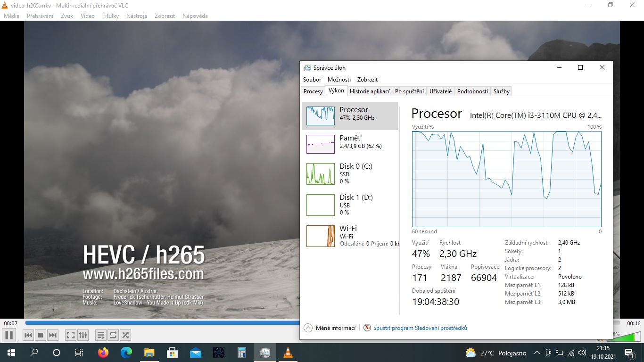This screenshot has width=644, height=362.
Task: Toggle loop mode in VLC
Action: click(x=113, y=335)
